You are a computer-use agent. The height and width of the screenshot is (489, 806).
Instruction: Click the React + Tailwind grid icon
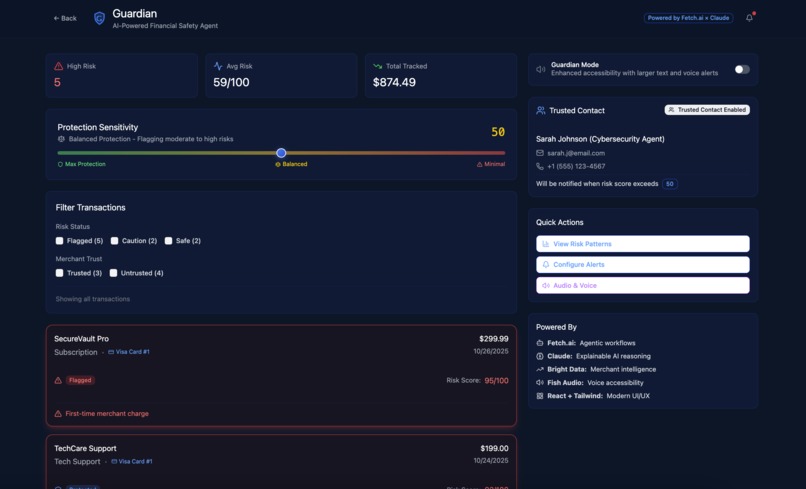[x=540, y=396]
